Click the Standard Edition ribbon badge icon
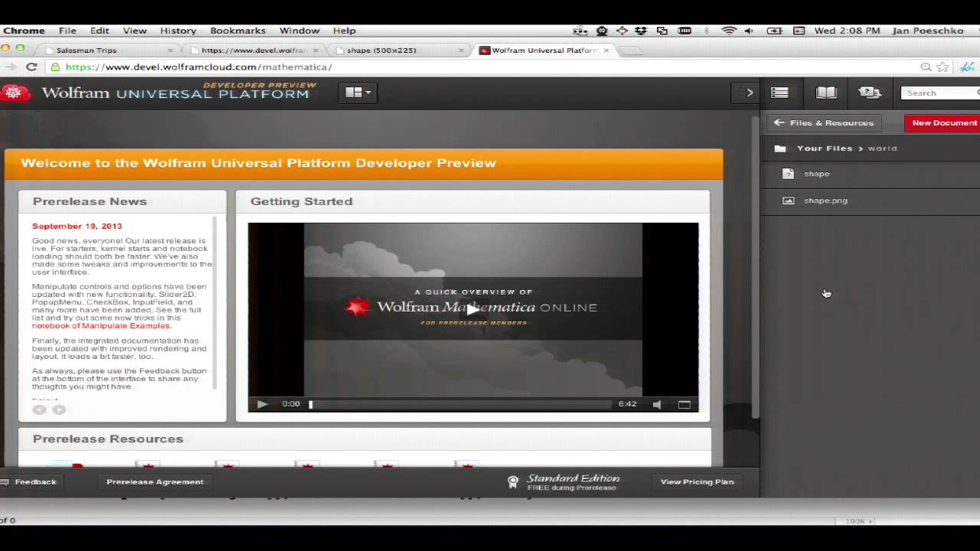This screenshot has height=551, width=980. (x=513, y=481)
